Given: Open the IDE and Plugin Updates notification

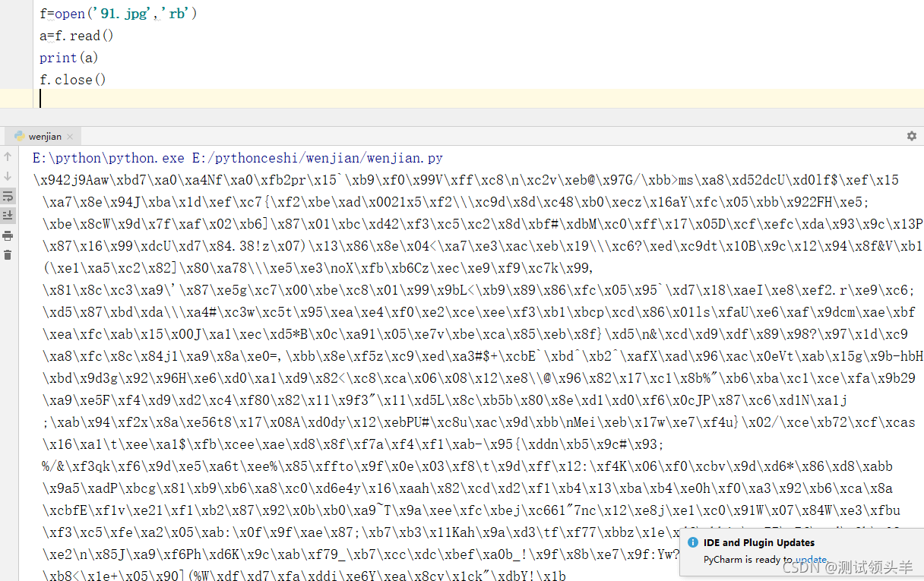Looking at the screenshot, I should coord(758,543).
